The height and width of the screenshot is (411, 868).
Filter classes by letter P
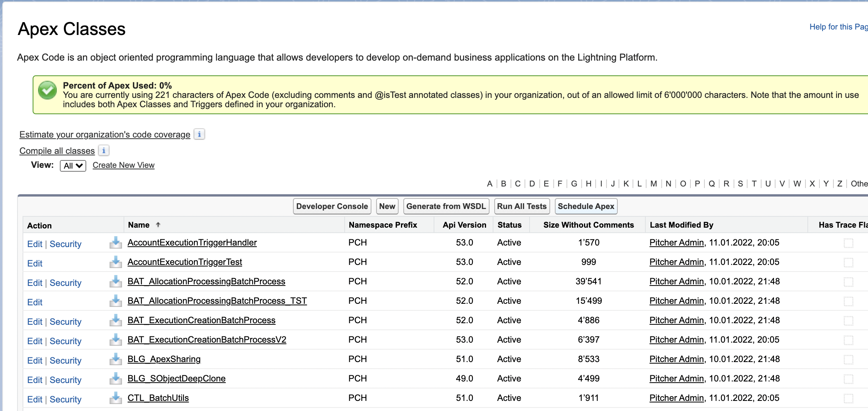tap(697, 184)
